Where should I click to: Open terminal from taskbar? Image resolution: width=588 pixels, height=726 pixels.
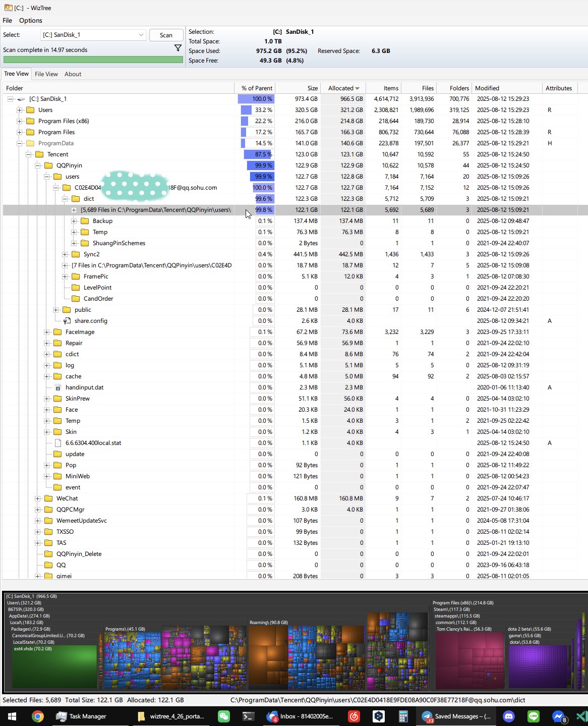[248, 716]
